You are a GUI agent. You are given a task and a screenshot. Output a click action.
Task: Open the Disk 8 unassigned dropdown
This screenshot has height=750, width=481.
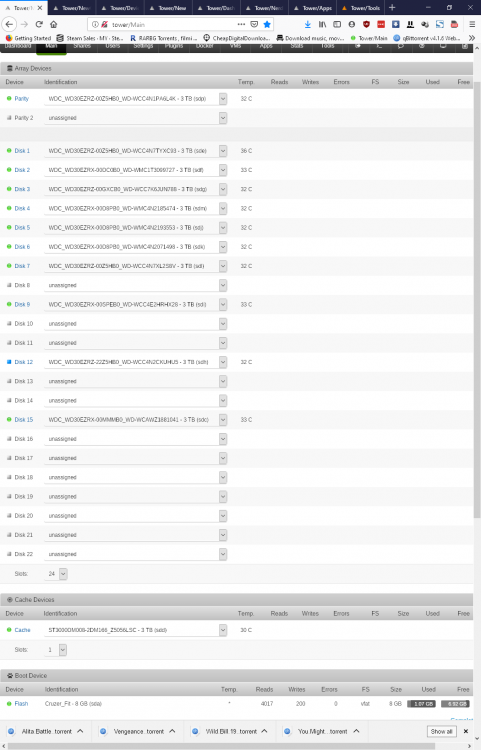135,285
